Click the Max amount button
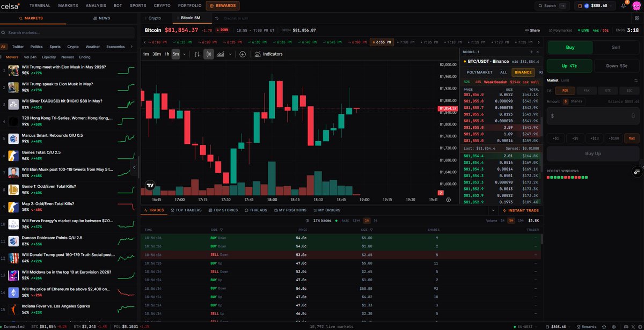The width and height of the screenshot is (644, 330). 631,138
